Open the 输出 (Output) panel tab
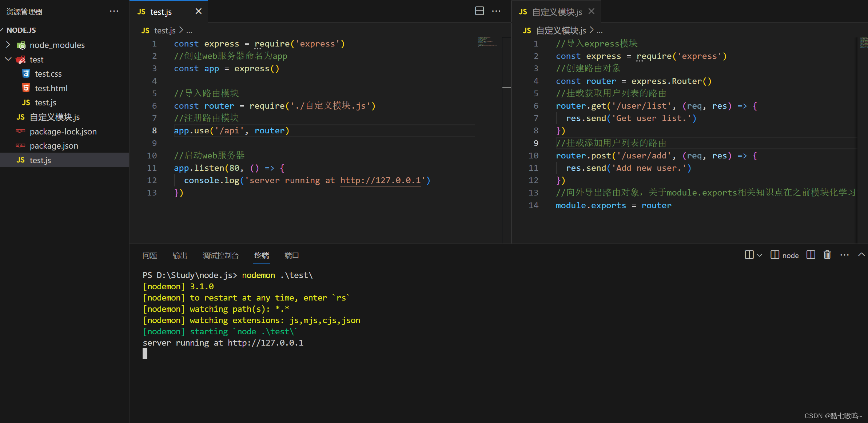The height and width of the screenshot is (423, 868). pyautogui.click(x=180, y=255)
